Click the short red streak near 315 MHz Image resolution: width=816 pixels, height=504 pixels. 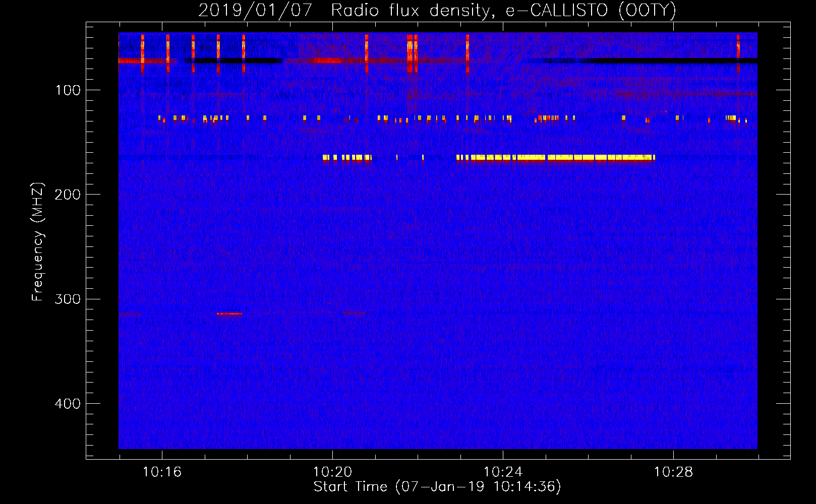(229, 314)
